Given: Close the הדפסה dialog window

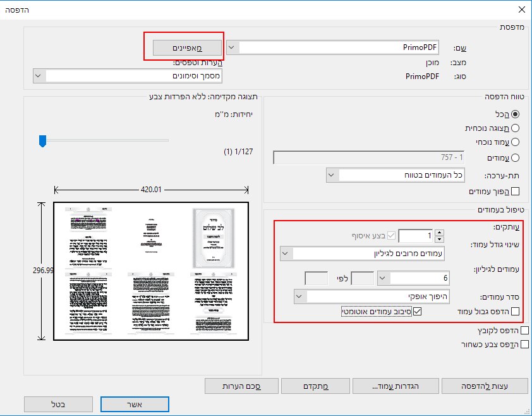Looking at the screenshot, I should coord(522,9).
